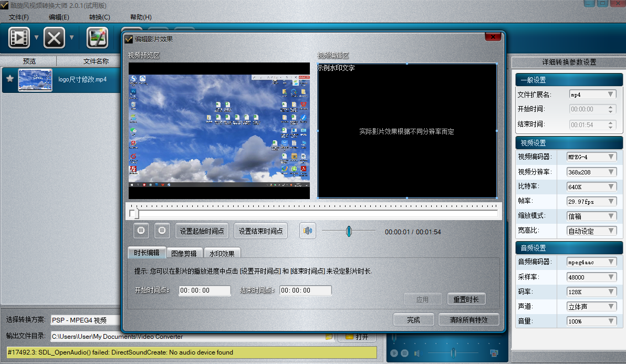Collapse the 视频设置 section header
The image size is (626, 364).
[x=569, y=143]
